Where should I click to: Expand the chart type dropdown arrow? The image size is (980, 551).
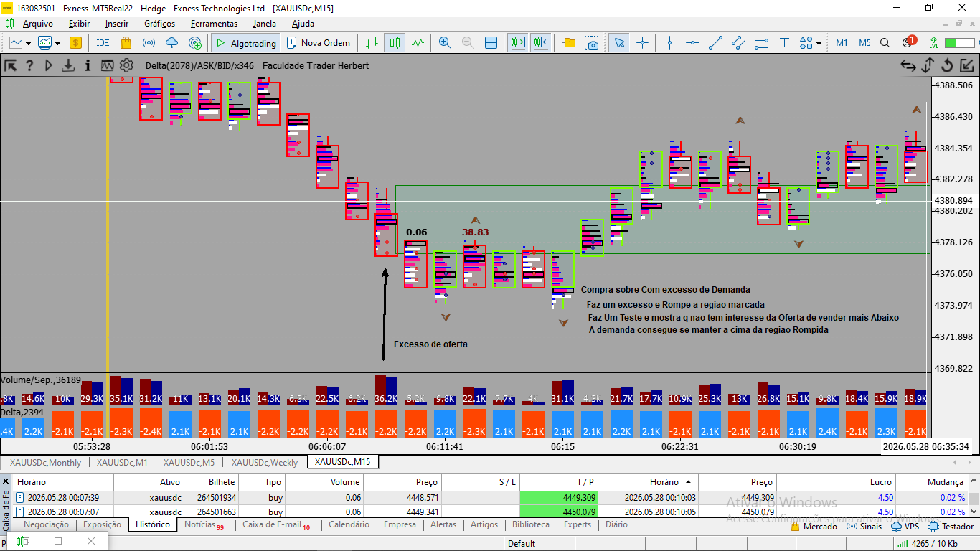[28, 43]
